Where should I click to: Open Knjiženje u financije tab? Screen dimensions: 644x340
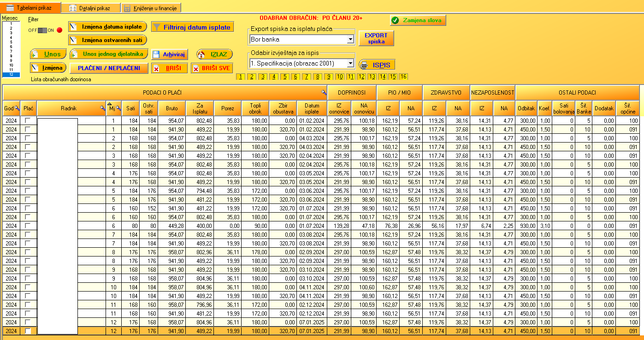click(151, 8)
